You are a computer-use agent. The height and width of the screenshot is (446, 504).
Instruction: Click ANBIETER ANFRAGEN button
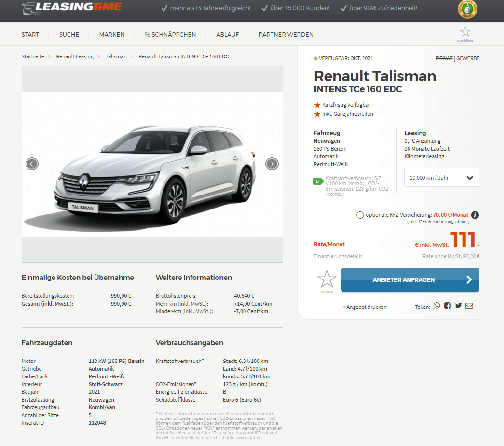(410, 280)
